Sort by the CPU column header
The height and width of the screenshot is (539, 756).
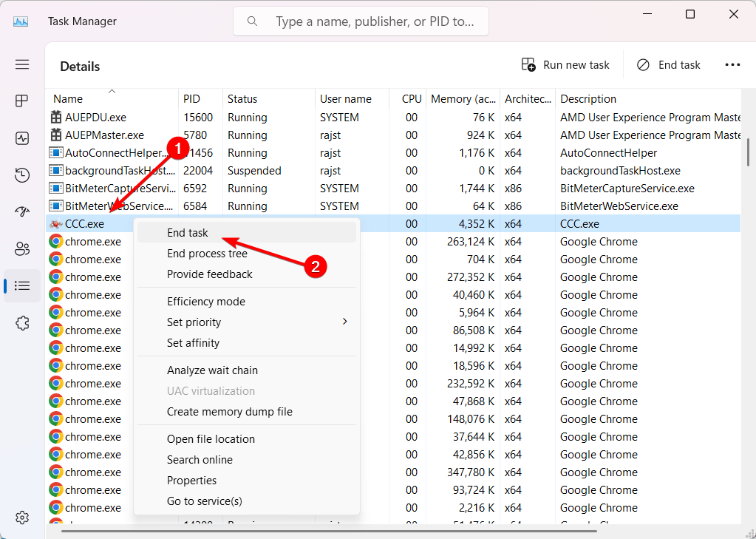(x=407, y=98)
